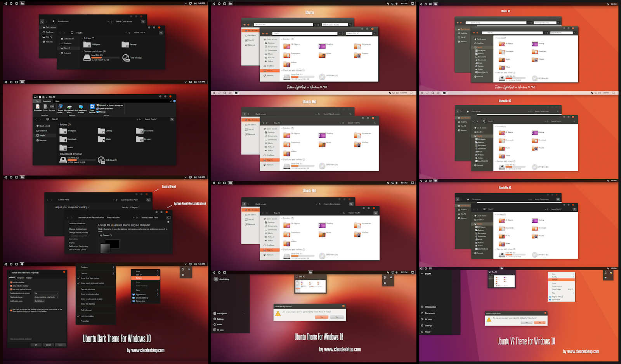This screenshot has height=364, width=621.
Task: Open the Taskbar location on screen dropdown
Action: [x=47, y=293]
